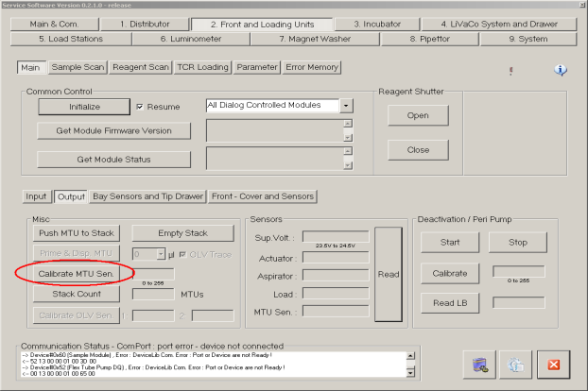
Task: Click Get Module Firmware Version
Action: pos(114,130)
